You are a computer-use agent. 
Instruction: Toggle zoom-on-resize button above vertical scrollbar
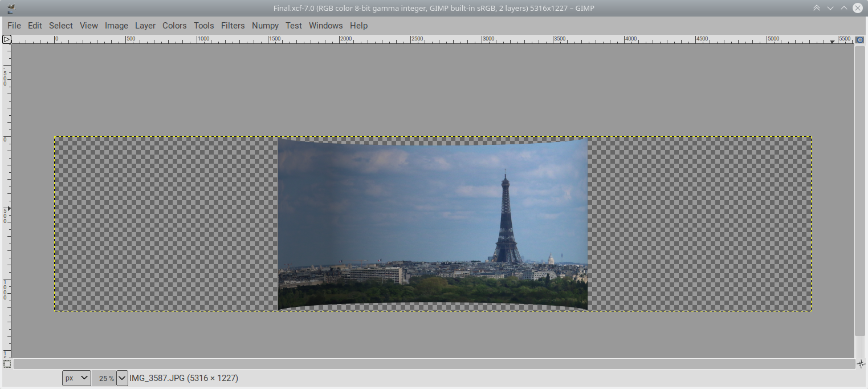point(860,39)
